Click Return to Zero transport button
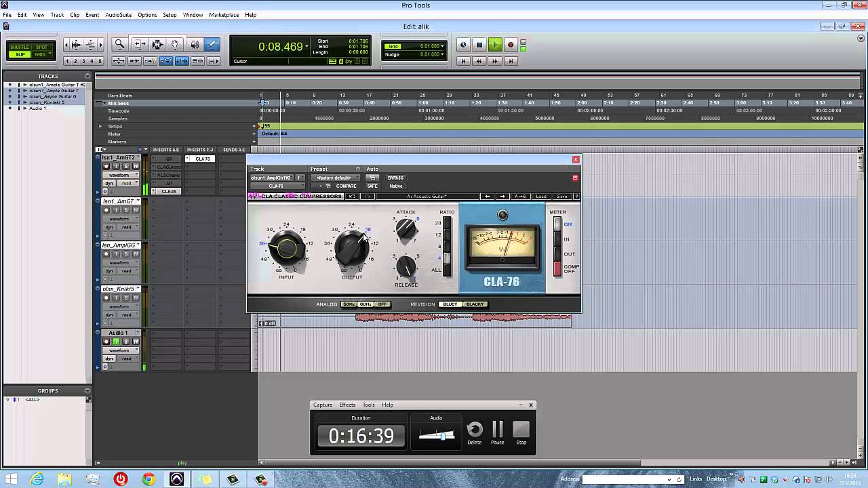This screenshot has height=488, width=868. click(x=463, y=61)
